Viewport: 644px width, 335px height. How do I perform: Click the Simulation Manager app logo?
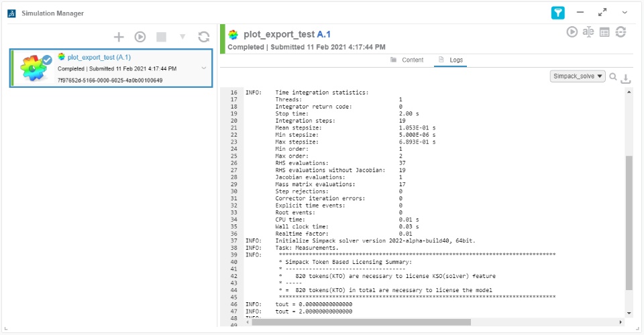click(11, 13)
